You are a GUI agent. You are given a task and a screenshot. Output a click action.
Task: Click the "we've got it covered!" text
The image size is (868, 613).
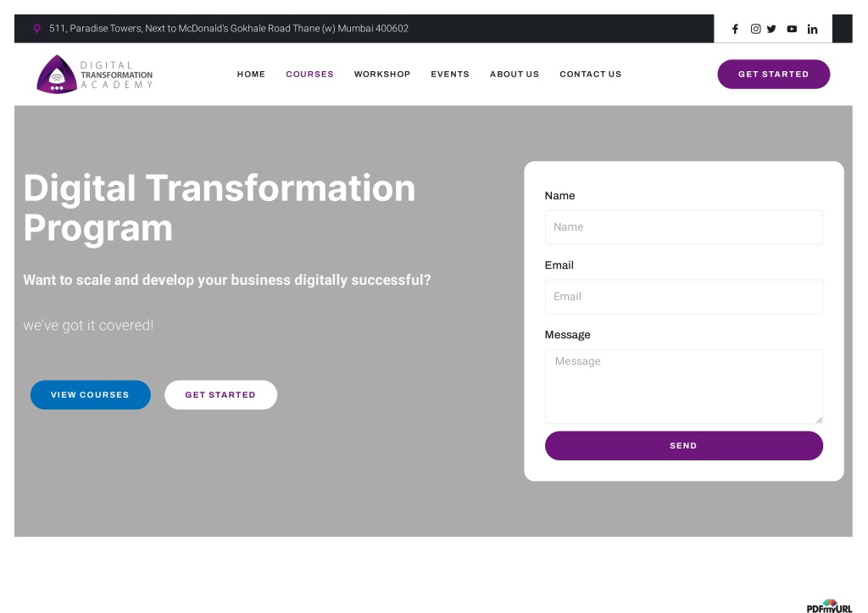88,325
